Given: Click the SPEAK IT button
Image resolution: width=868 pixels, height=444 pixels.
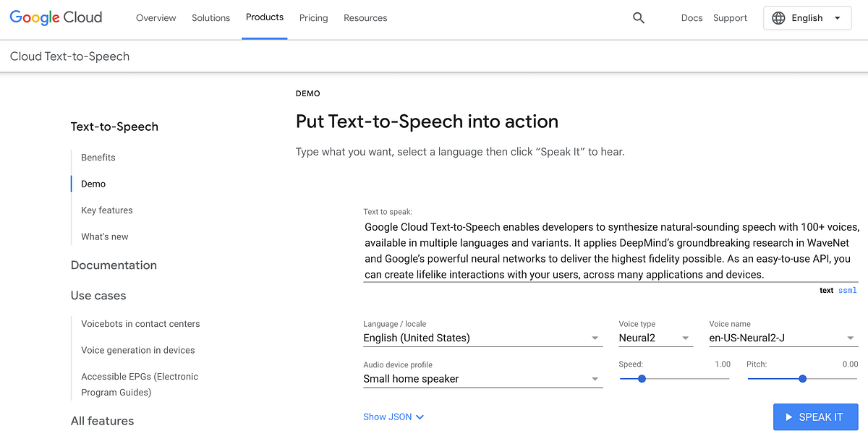Looking at the screenshot, I should [816, 417].
